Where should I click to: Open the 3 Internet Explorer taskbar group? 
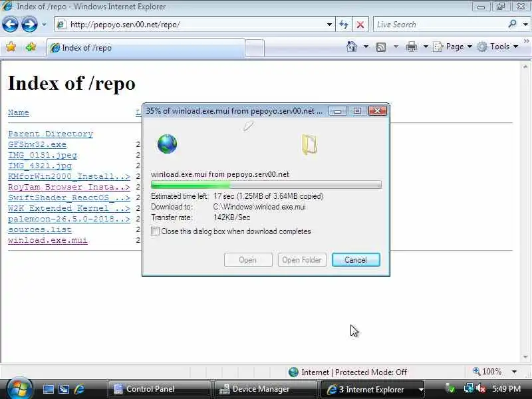tap(372, 390)
